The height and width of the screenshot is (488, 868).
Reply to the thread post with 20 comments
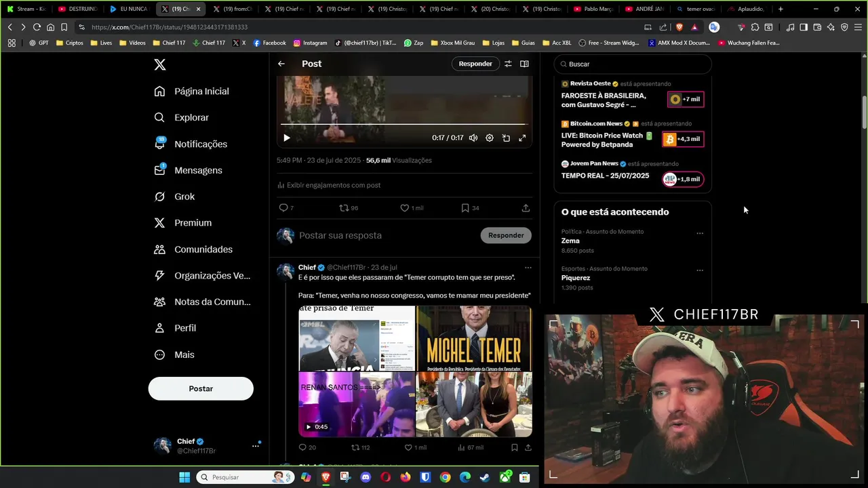pos(307,447)
